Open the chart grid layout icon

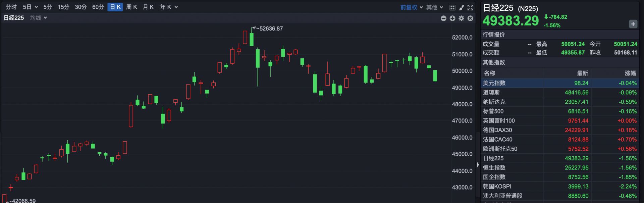point(452,7)
